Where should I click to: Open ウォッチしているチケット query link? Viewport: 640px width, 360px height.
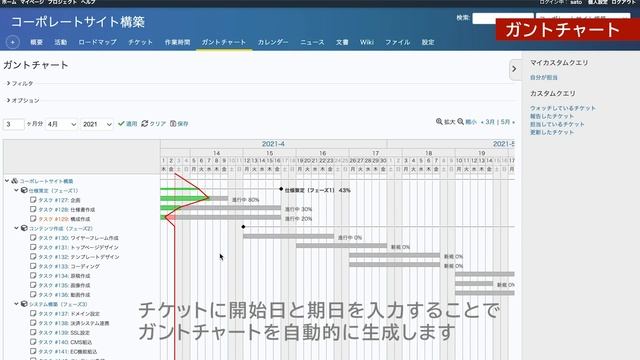coord(563,108)
